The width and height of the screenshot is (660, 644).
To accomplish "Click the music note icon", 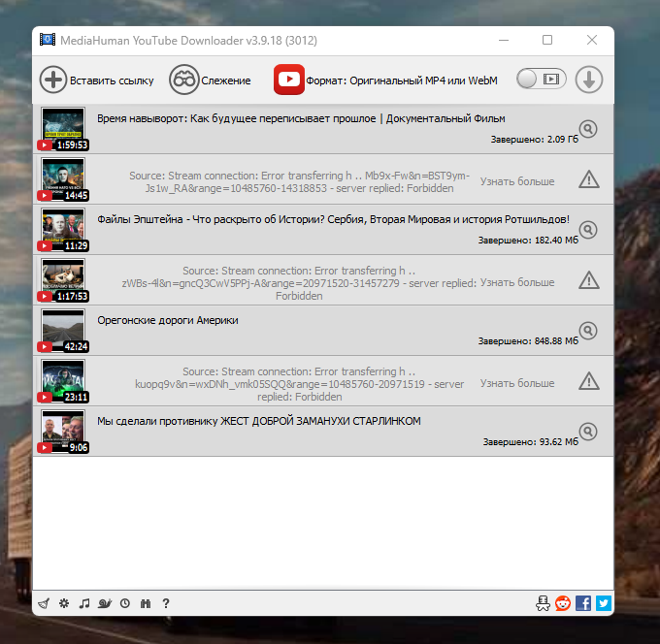I will (84, 603).
